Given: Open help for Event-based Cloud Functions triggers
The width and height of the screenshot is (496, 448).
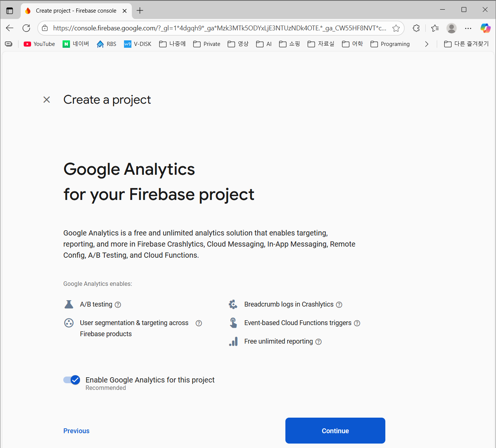Looking at the screenshot, I should [357, 323].
